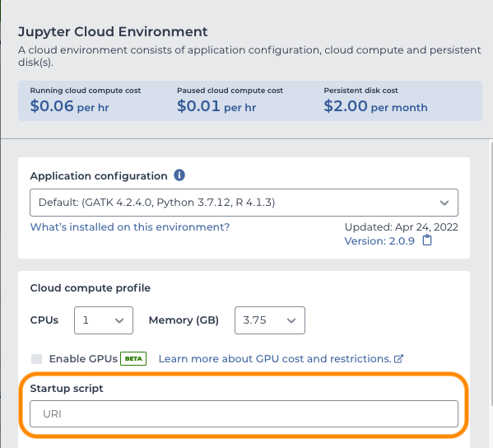
Task: Click the chevron arrow in the Memory selector
Action: point(291,320)
